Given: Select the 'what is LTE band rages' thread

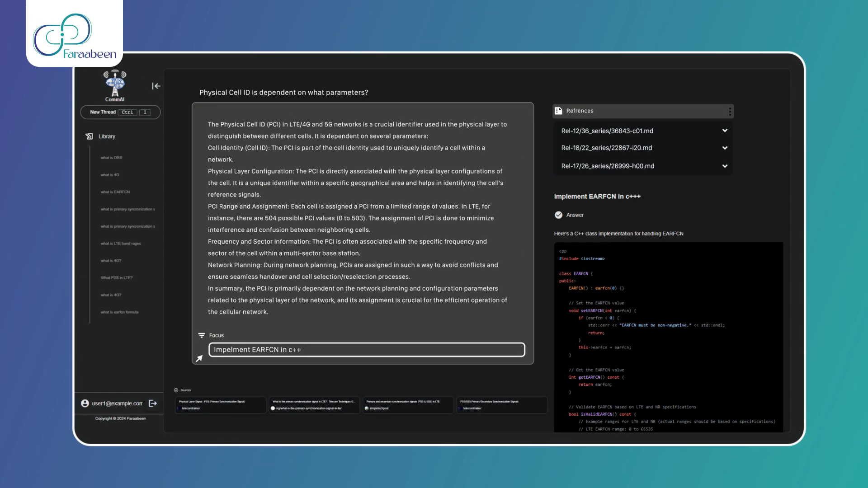Looking at the screenshot, I should [x=121, y=244].
